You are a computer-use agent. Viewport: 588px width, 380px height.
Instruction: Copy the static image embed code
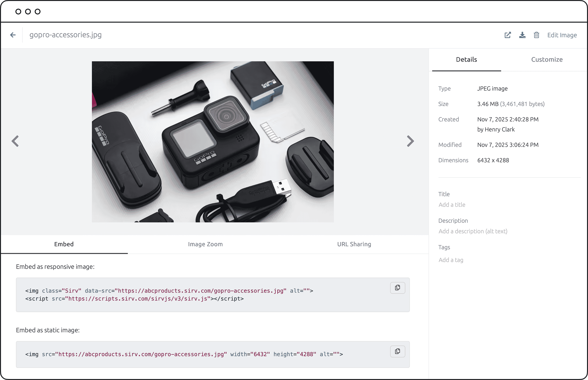[397, 351]
